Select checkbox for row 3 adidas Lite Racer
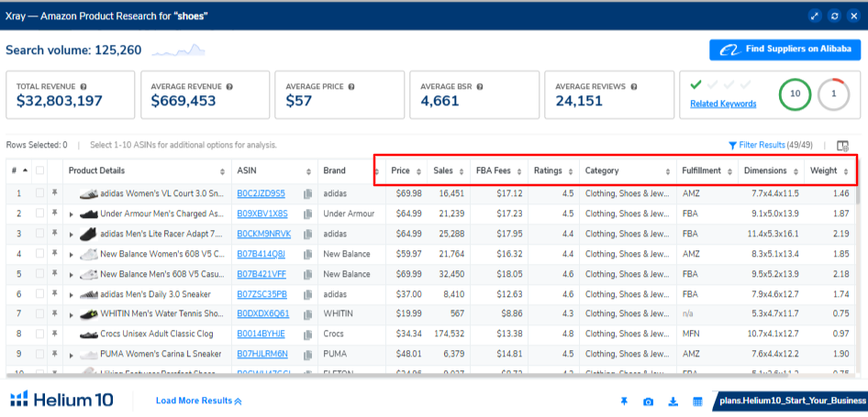This screenshot has height=417, width=868. 39,234
